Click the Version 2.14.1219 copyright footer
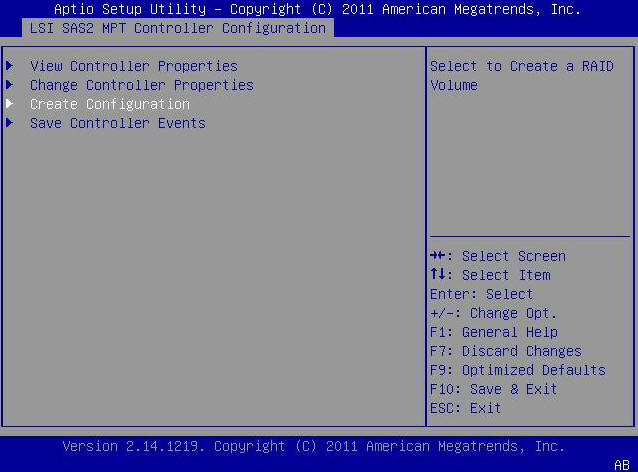 [314, 446]
